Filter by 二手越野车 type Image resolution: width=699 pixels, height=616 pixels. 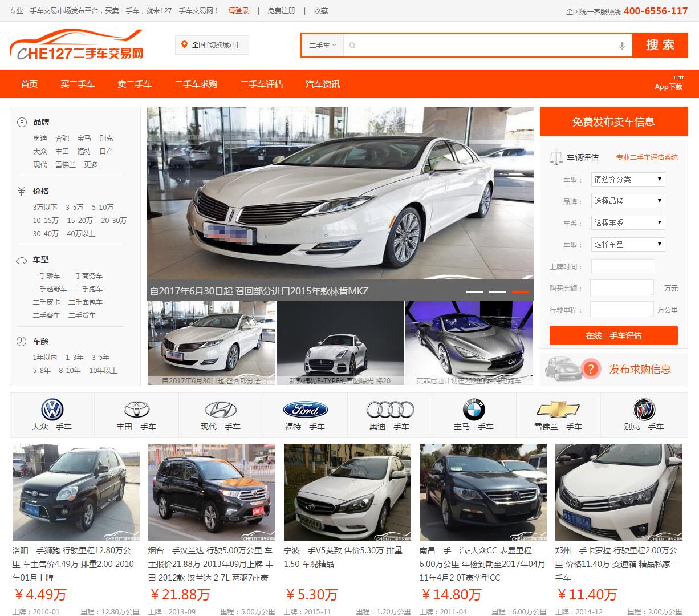50,289
